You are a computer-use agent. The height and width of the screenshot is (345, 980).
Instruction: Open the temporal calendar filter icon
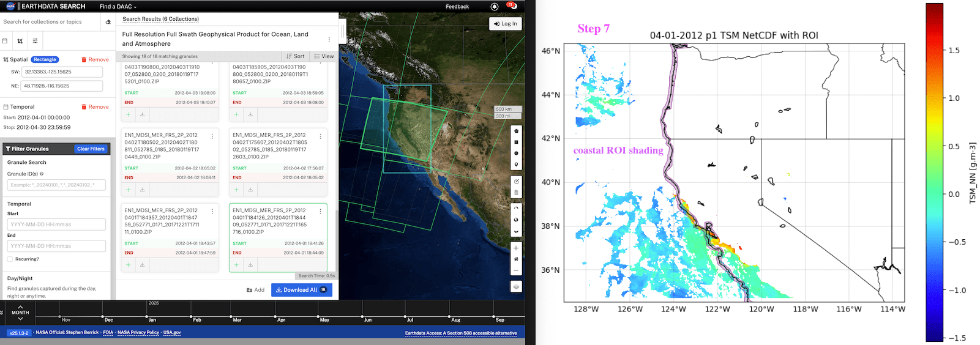point(5,41)
